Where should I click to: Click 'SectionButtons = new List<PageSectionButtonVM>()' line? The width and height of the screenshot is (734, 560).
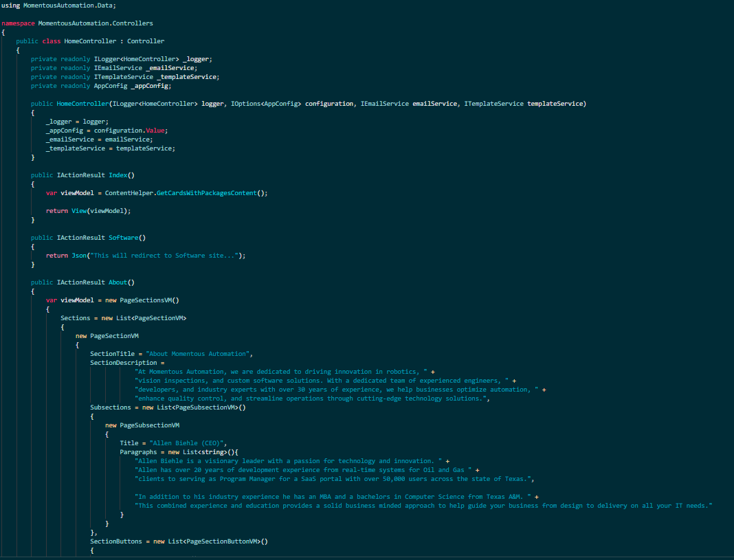[x=179, y=541]
